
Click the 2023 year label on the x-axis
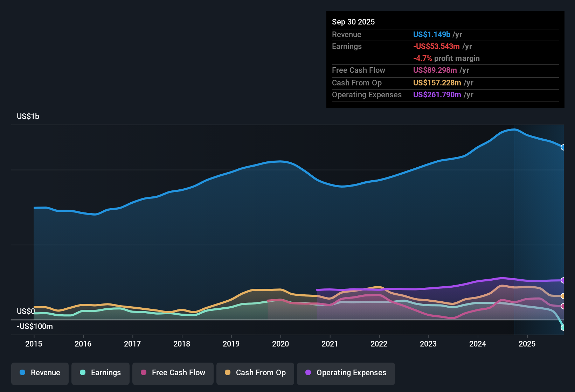point(428,344)
